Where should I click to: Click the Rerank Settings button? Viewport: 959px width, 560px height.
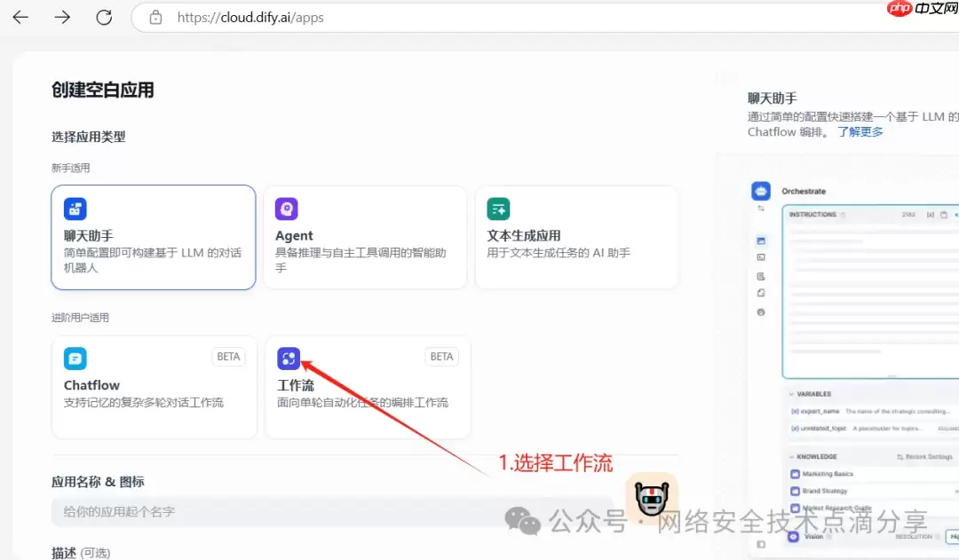[x=923, y=457]
